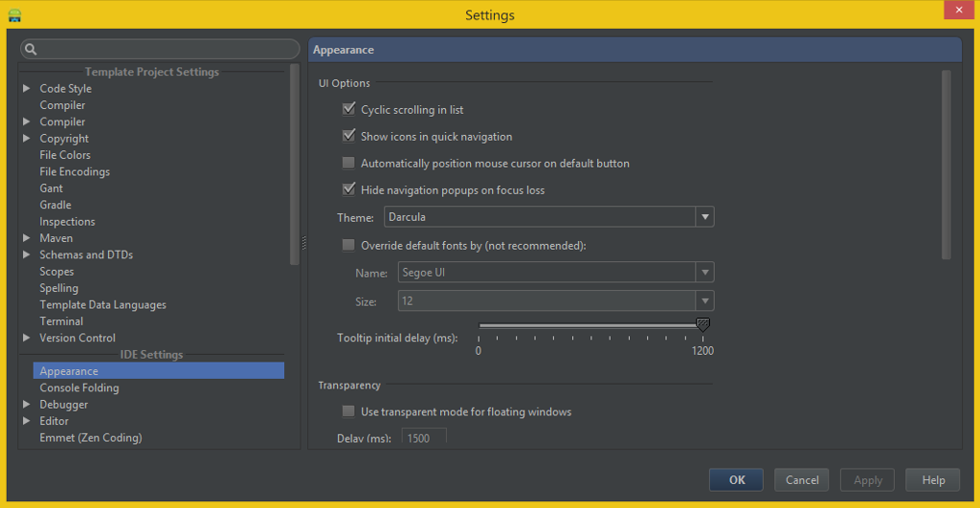This screenshot has height=508, width=980.
Task: Click the search magnifier icon
Action: click(31, 49)
